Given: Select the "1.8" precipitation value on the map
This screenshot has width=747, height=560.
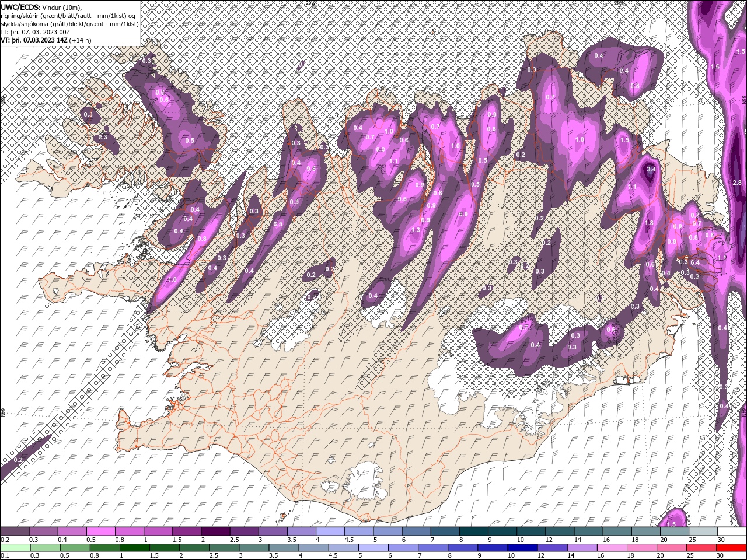Looking at the screenshot, I should point(649,223).
